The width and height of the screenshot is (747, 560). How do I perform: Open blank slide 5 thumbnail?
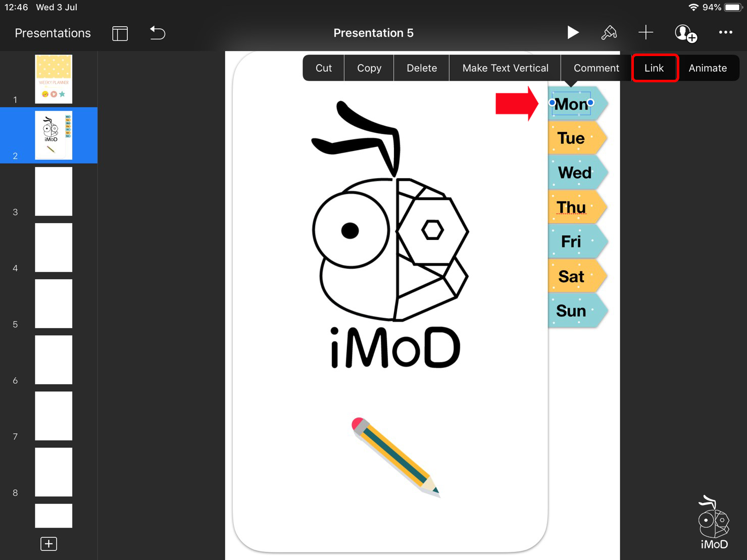pos(54,303)
